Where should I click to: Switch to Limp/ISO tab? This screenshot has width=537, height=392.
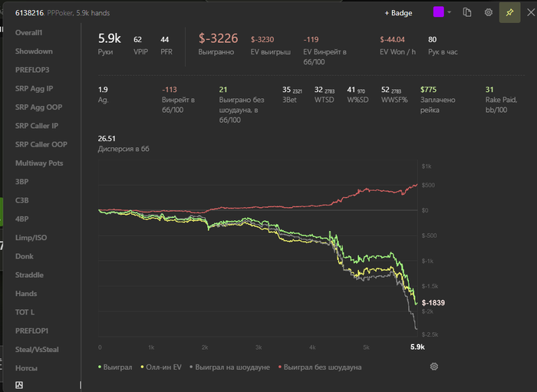point(31,238)
